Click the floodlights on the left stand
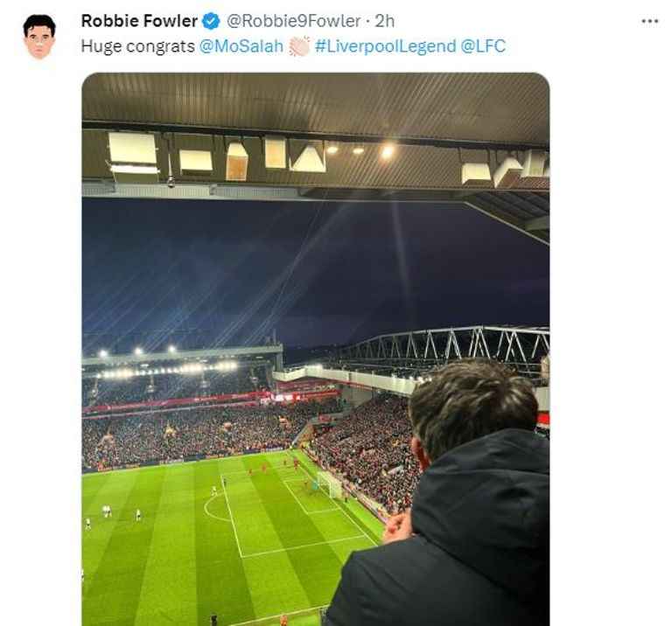Image resolution: width=672 pixels, height=626 pixels. (166, 369)
